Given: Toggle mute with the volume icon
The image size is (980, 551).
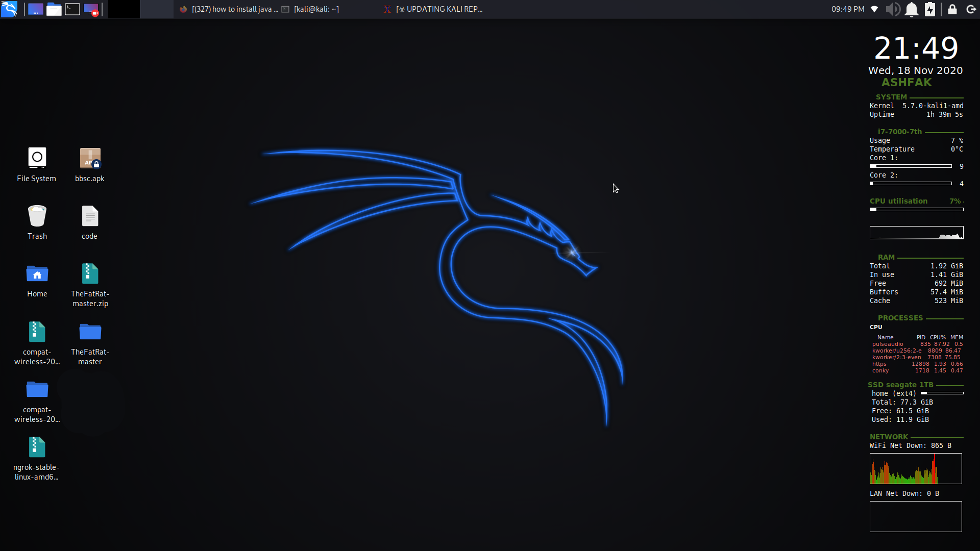Looking at the screenshot, I should pyautogui.click(x=892, y=9).
